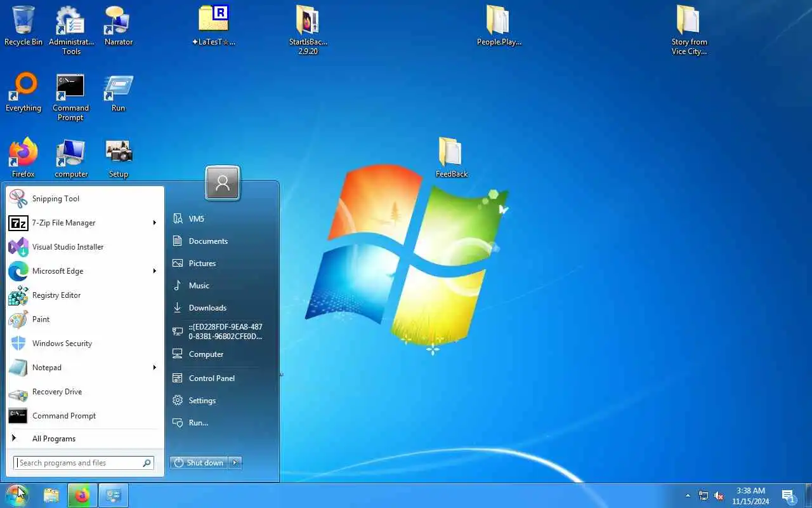Expand Microsoft Edge jump list arrow
Image resolution: width=812 pixels, height=508 pixels.
154,271
